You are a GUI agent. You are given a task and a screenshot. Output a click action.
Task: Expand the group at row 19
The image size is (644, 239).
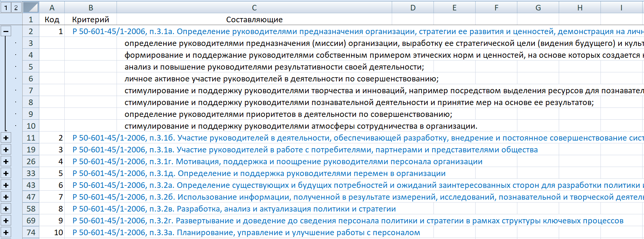(6, 150)
